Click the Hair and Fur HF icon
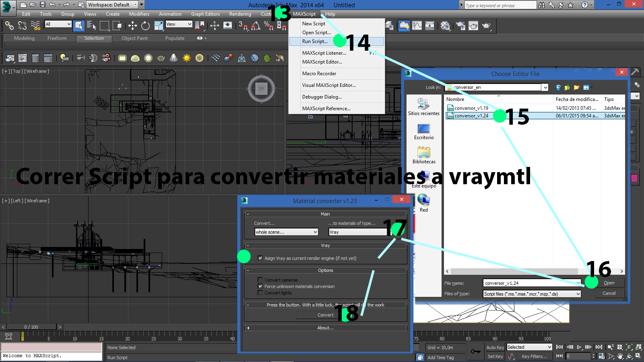The image size is (644, 362). pos(280,58)
